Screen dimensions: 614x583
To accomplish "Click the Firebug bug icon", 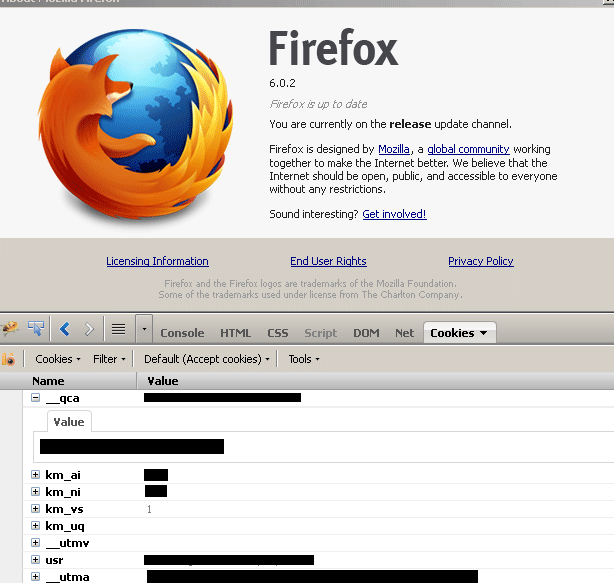I will (x=10, y=329).
